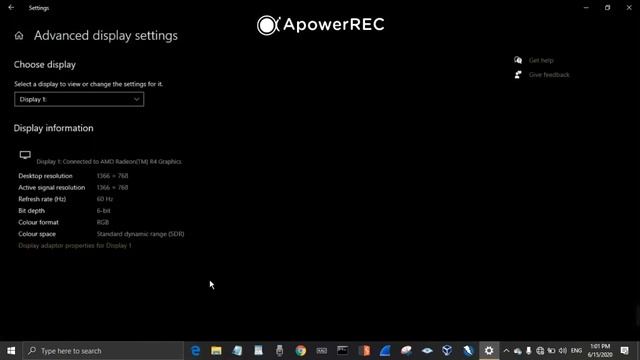Return to Settings home via house icon
Image resolution: width=640 pixels, height=360 pixels.
tap(19, 36)
